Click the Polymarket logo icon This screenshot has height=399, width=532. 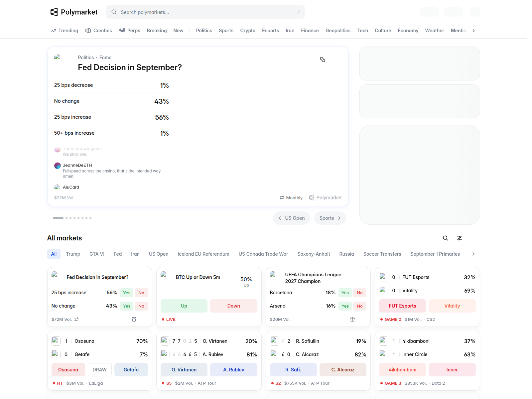54,12
